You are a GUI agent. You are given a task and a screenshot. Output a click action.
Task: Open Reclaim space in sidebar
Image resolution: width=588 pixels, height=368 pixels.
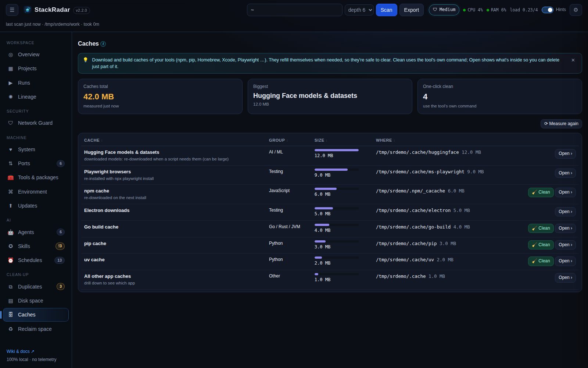36,329
